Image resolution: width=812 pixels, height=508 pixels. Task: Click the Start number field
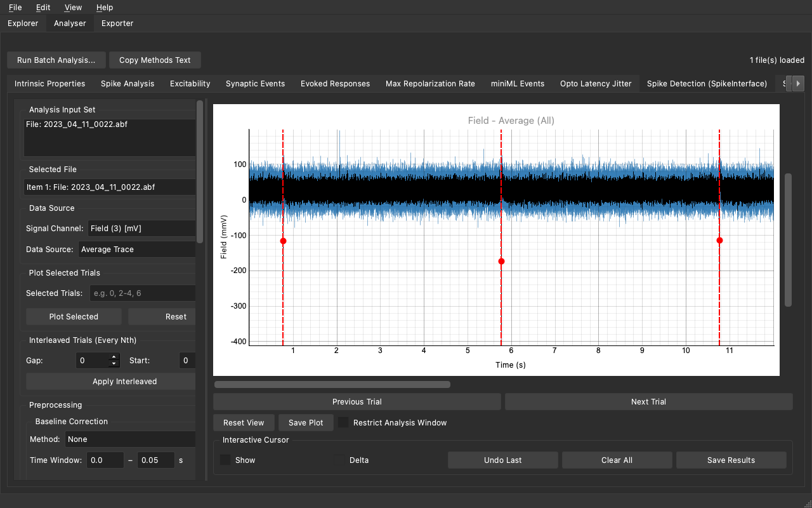click(x=188, y=361)
